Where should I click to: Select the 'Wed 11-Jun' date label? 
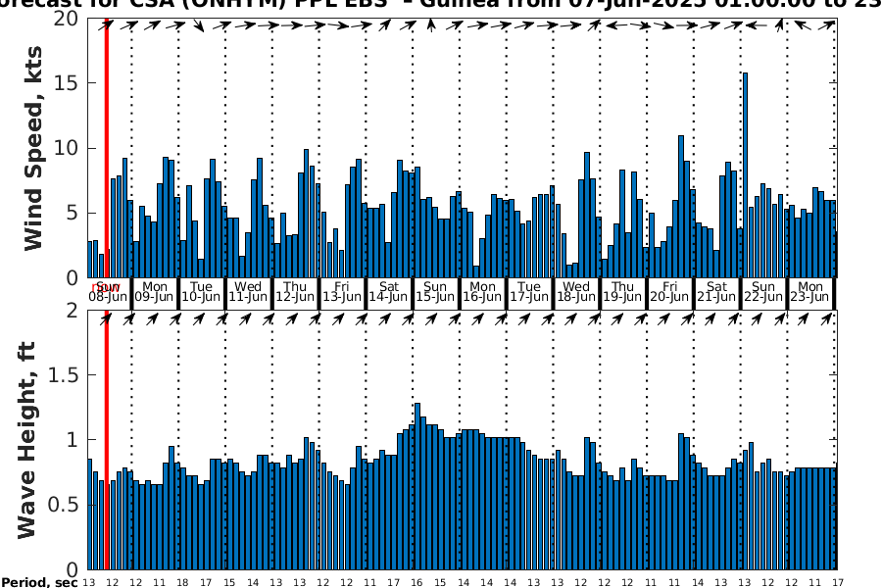pos(248,292)
